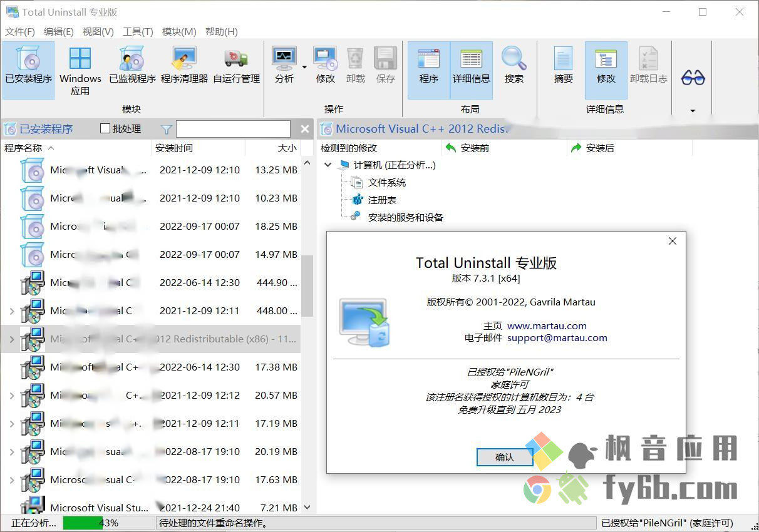The image size is (759, 532).
Task: Click the filter funnel icon
Action: pyautogui.click(x=167, y=130)
